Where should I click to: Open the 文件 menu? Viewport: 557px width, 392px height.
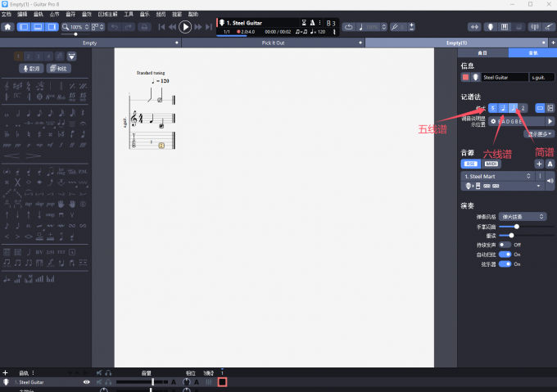click(7, 14)
